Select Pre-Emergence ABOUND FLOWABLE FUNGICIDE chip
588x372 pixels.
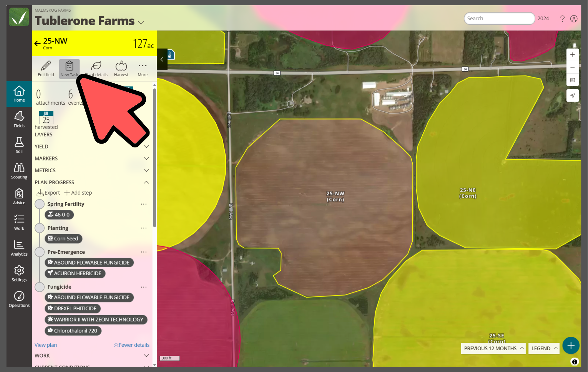89,262
